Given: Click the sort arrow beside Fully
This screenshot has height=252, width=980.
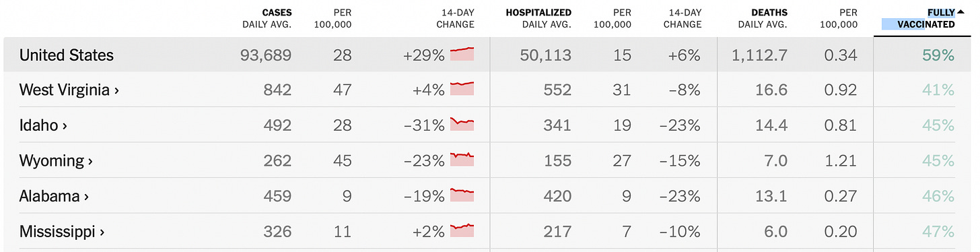Looking at the screenshot, I should 960,12.
